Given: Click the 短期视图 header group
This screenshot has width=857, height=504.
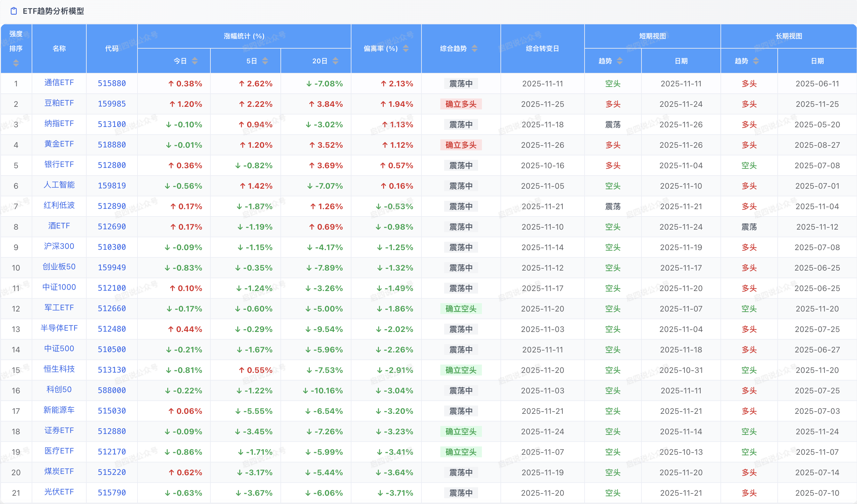Looking at the screenshot, I should (652, 36).
